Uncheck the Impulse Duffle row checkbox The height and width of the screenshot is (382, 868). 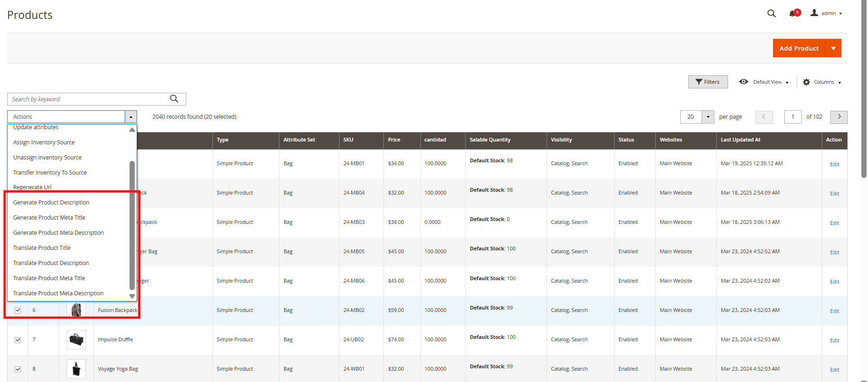[x=17, y=339]
